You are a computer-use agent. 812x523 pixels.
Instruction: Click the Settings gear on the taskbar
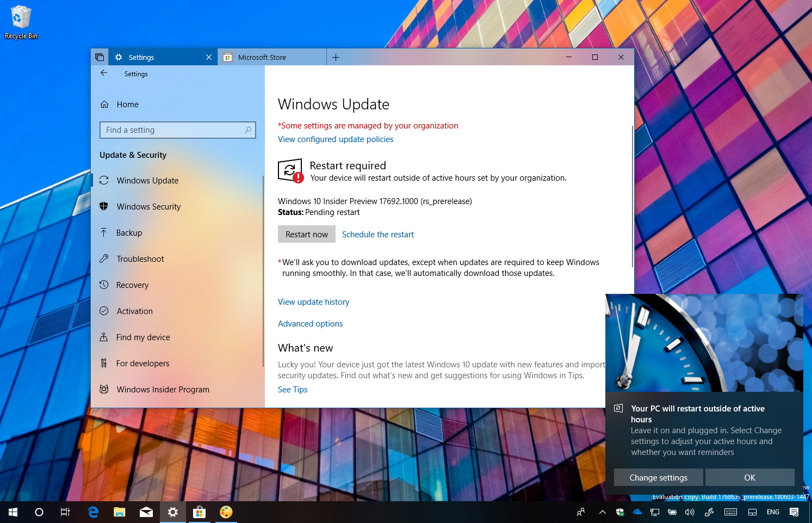click(x=173, y=512)
